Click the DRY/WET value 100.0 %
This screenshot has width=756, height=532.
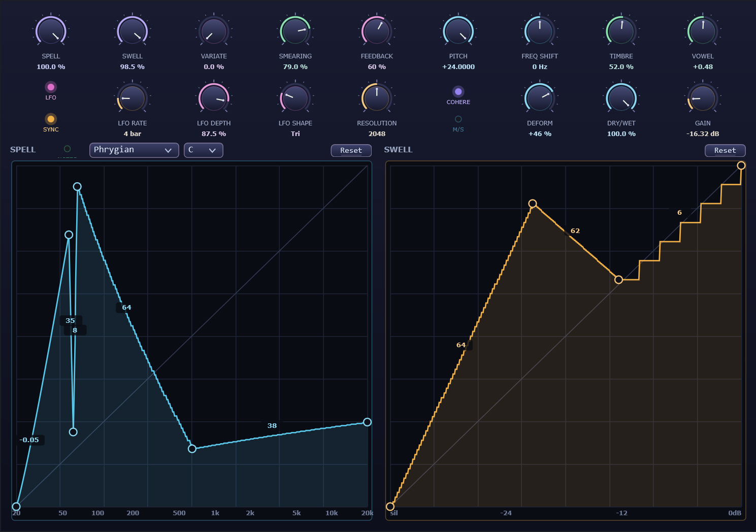(x=621, y=134)
